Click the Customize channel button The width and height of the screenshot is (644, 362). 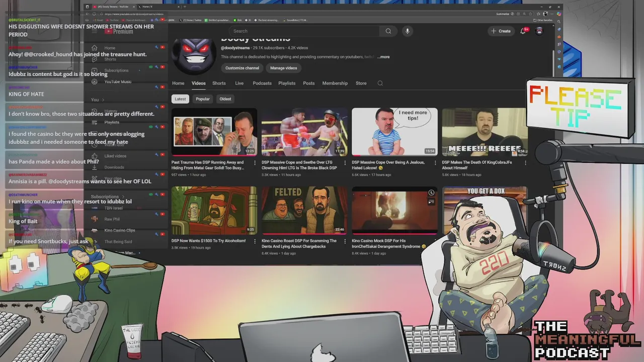(242, 68)
